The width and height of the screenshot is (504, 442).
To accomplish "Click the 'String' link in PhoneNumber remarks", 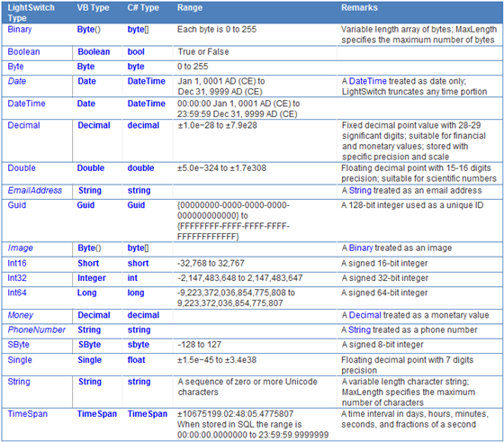I will pos(360,329).
